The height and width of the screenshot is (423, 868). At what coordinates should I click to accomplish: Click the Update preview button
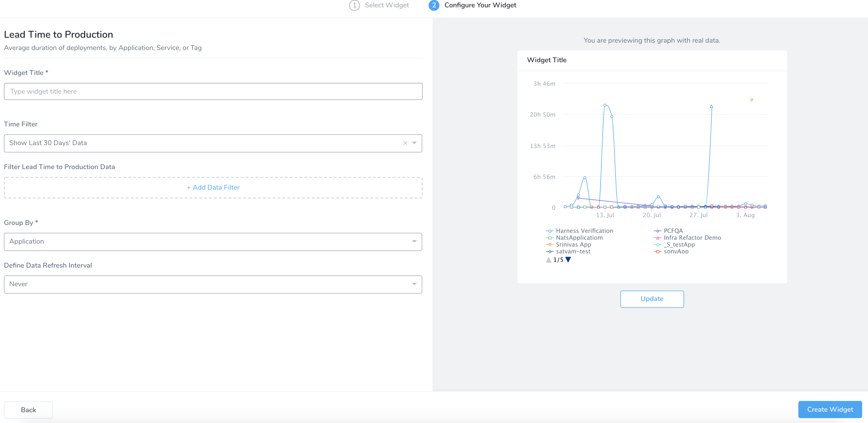click(x=652, y=299)
